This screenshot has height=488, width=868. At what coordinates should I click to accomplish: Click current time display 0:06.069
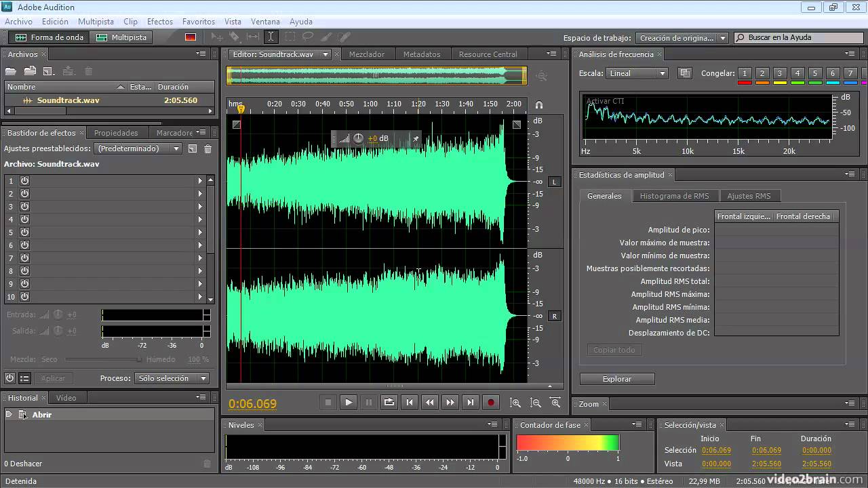point(252,404)
